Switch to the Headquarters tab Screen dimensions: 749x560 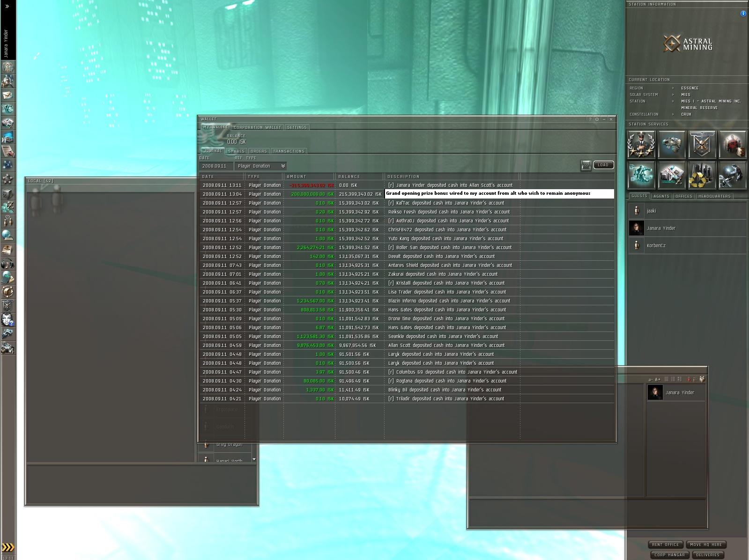(714, 196)
